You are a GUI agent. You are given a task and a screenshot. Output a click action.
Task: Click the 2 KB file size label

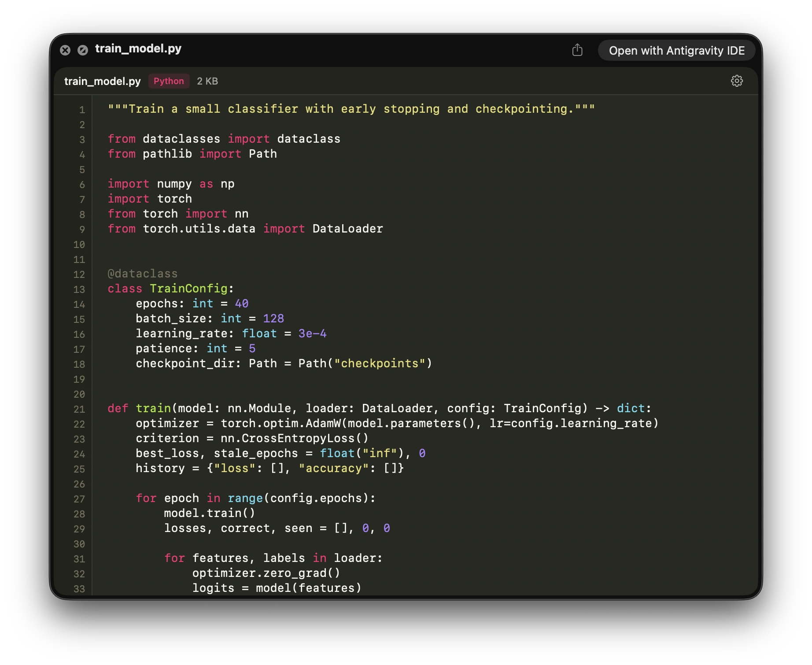click(x=207, y=81)
